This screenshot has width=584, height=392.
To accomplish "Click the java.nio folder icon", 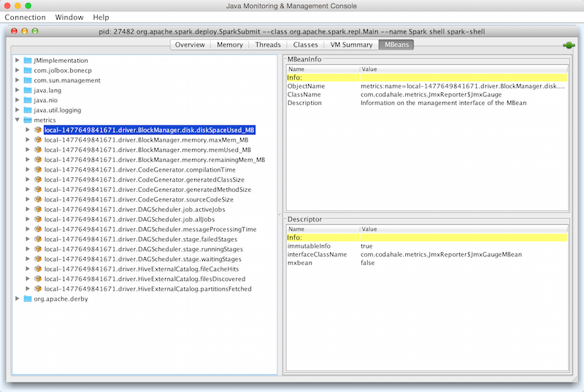I will tap(28, 100).
